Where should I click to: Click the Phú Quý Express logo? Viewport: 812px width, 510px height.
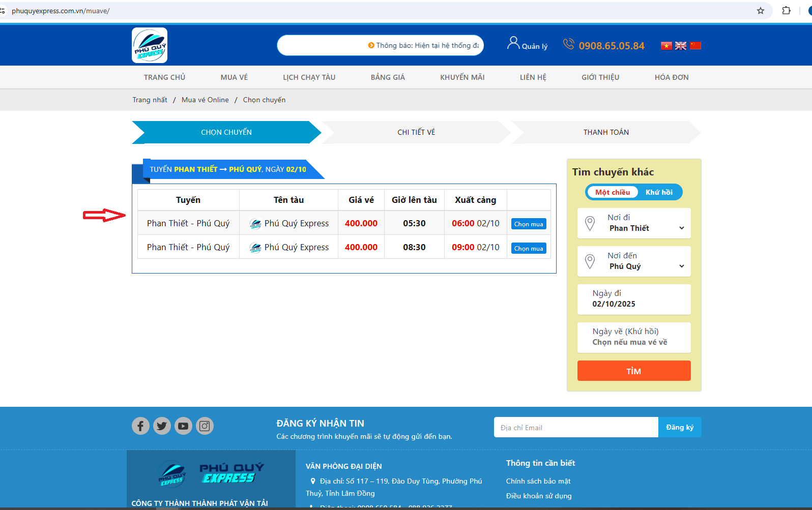coord(150,45)
